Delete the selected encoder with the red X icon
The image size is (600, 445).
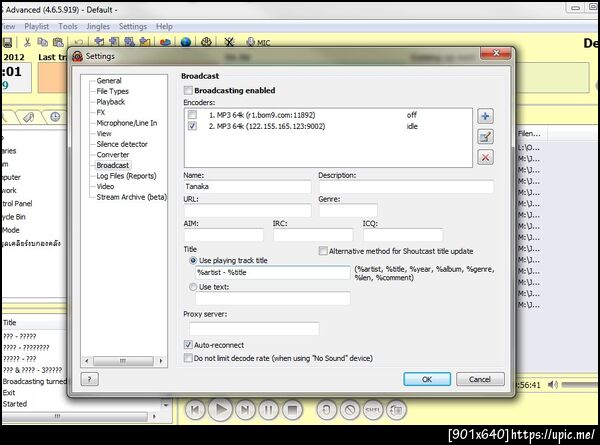pos(485,157)
